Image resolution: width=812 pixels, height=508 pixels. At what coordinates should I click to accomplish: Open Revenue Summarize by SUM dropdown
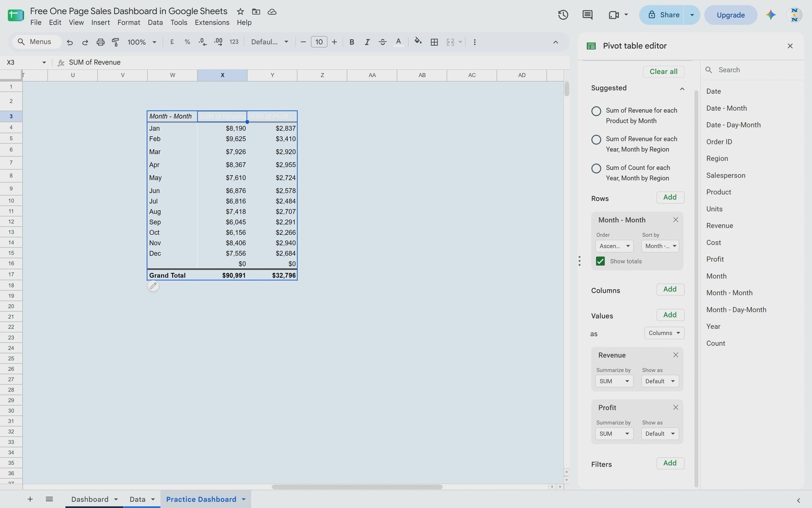pyautogui.click(x=614, y=381)
